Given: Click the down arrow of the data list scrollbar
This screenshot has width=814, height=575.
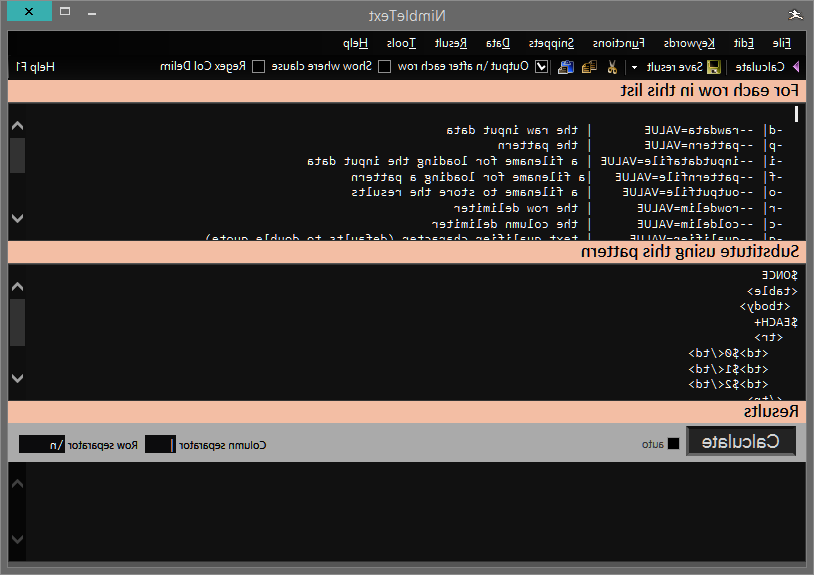Looking at the screenshot, I should 17,218.
